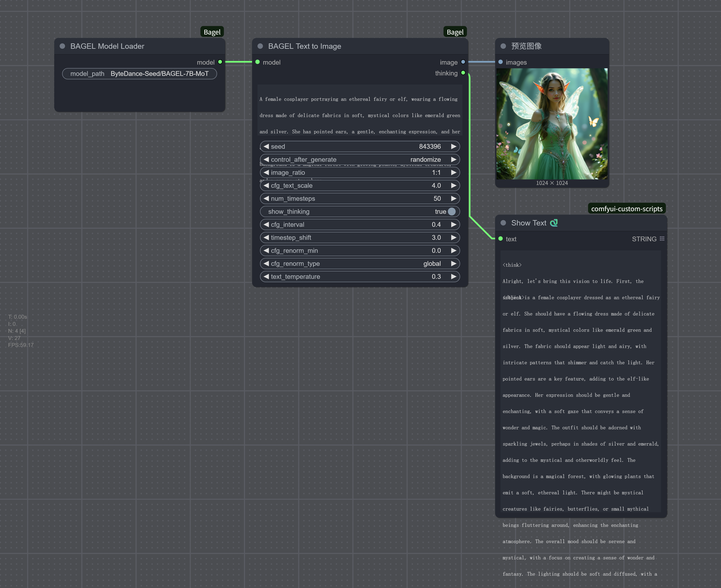Click the preview image node collapse dot
The image size is (721, 588).
coord(503,46)
